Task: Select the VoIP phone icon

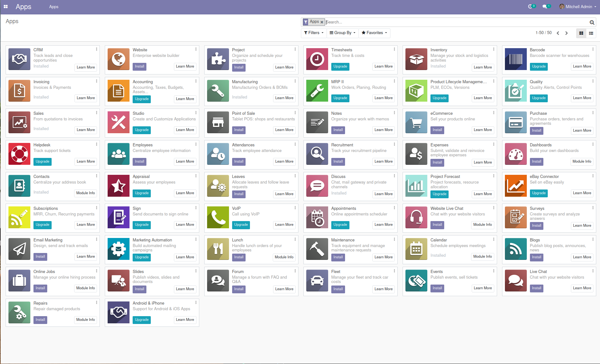Action: click(x=217, y=217)
